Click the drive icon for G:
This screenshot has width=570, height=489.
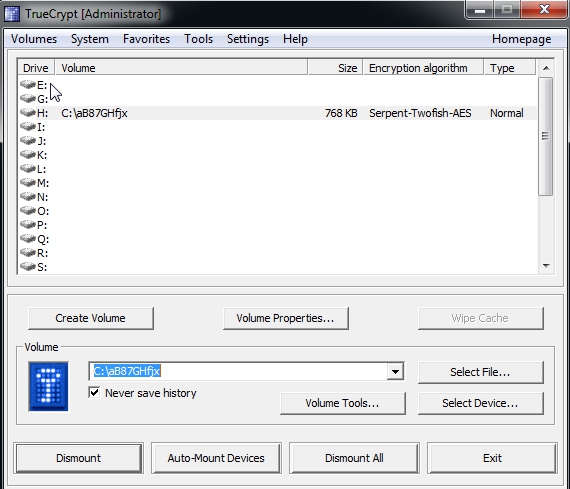click(28, 99)
